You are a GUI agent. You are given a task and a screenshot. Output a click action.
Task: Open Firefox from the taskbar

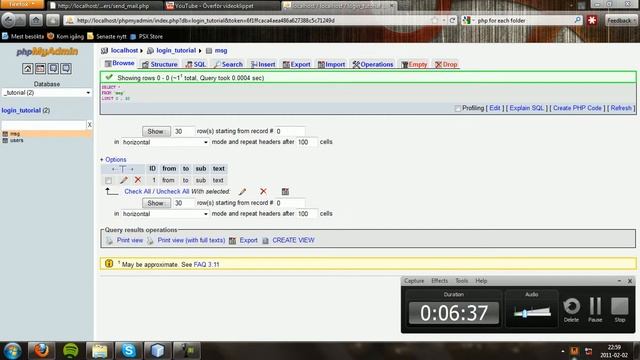[x=41, y=351]
